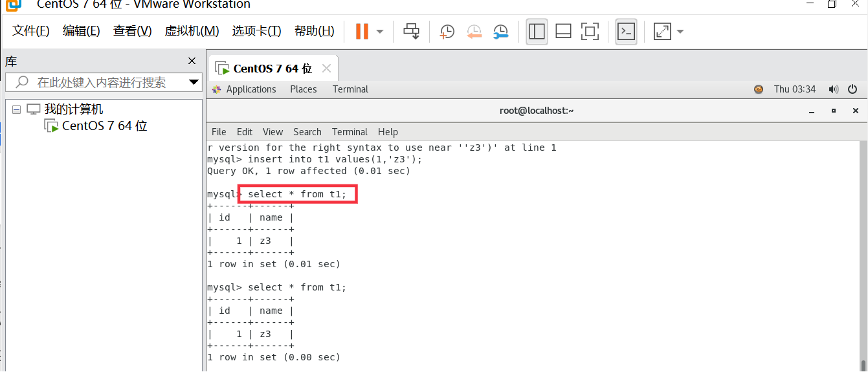Open the 虚拟机(M) menu
Image resolution: width=868 pixels, height=372 pixels.
(192, 31)
